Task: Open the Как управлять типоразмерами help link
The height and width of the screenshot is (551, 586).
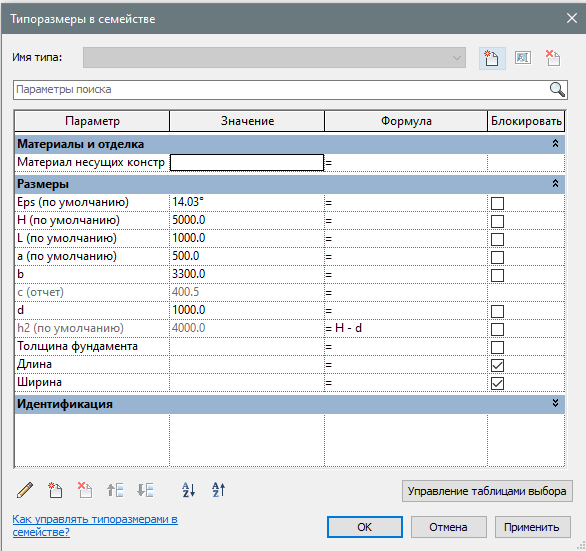Action: tap(95, 525)
